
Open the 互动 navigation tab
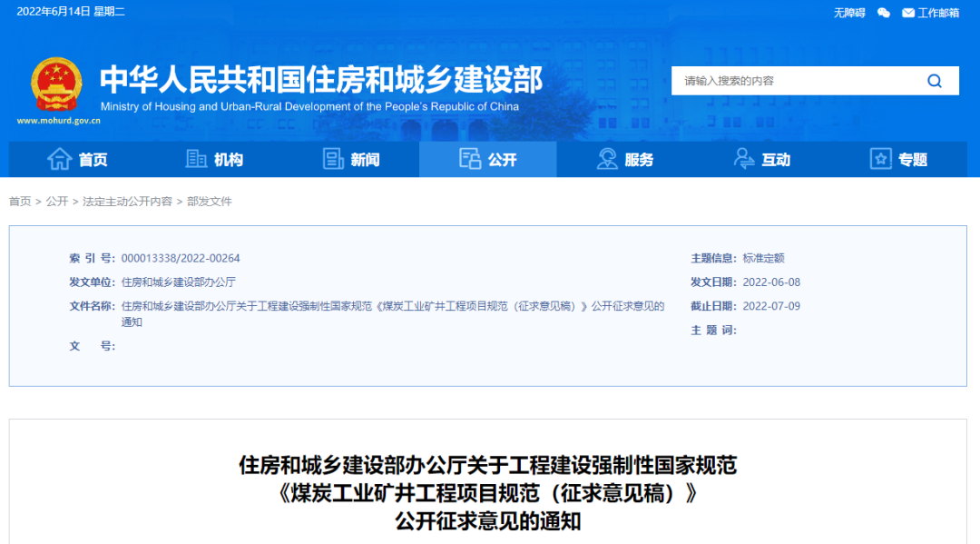[x=761, y=160]
